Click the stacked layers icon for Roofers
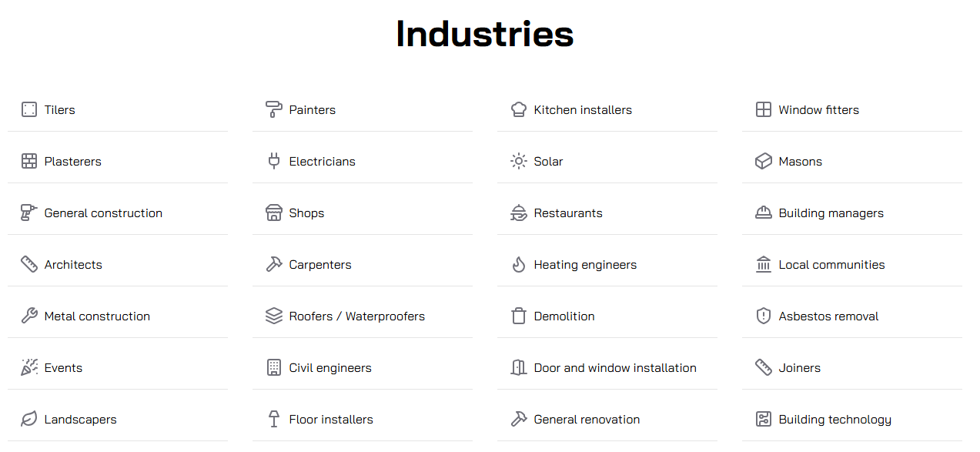The height and width of the screenshot is (452, 980). (x=273, y=316)
